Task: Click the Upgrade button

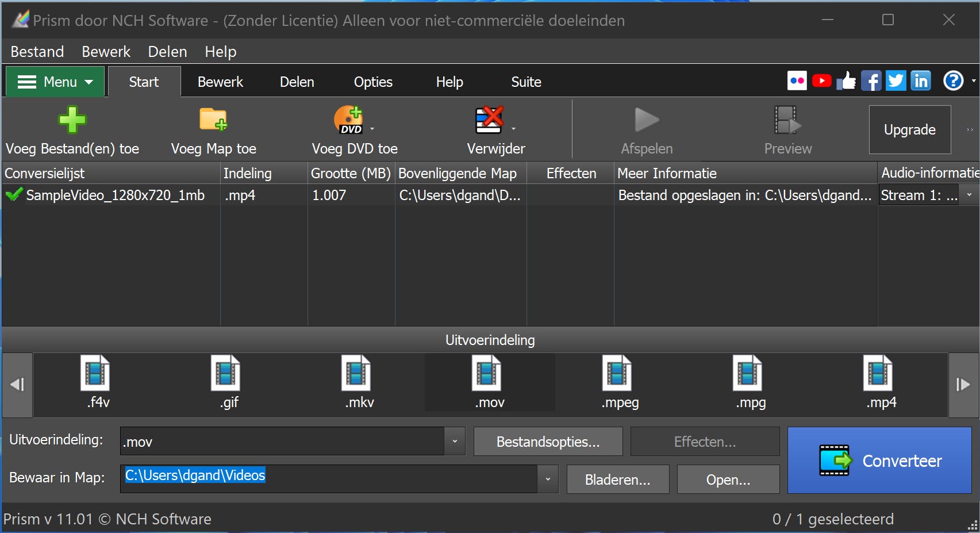Action: [x=910, y=129]
